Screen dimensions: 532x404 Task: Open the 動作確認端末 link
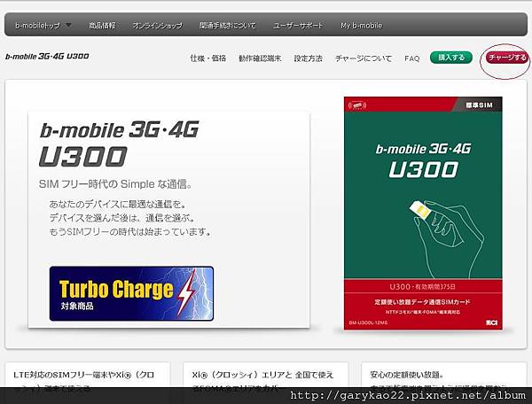[x=260, y=58]
